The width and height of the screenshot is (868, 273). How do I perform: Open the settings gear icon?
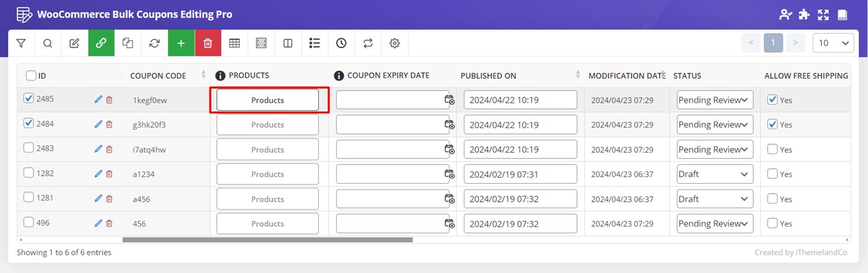pyautogui.click(x=394, y=43)
